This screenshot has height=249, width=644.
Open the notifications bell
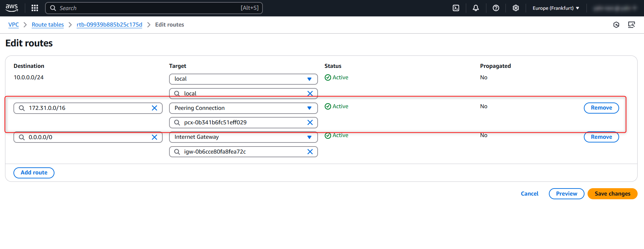(476, 8)
